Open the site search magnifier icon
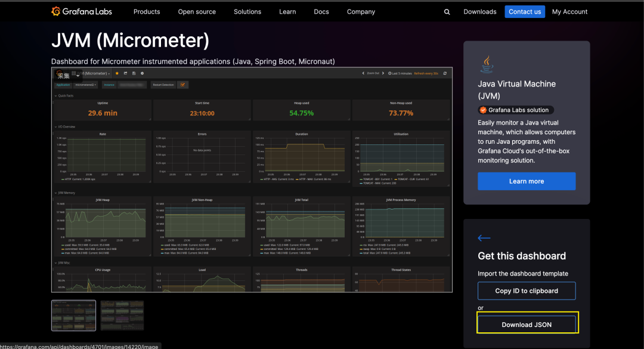Image resolution: width=644 pixels, height=349 pixels. coord(447,12)
